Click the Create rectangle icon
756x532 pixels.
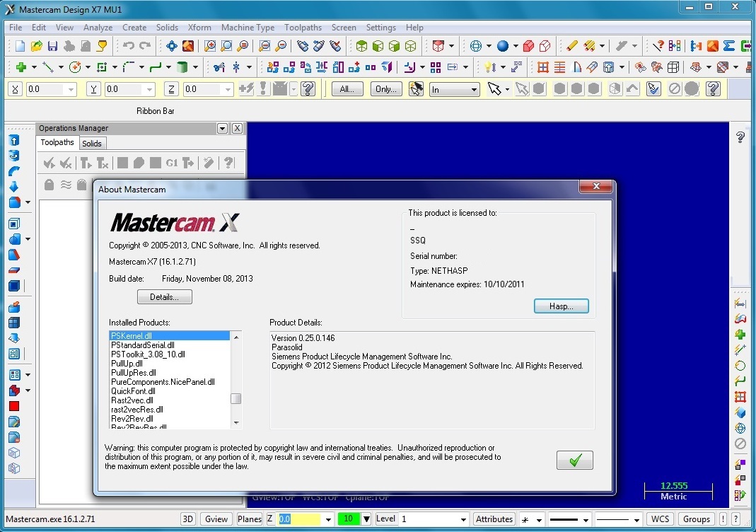coord(102,67)
